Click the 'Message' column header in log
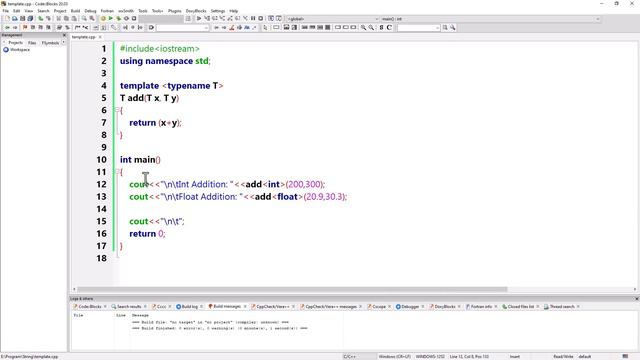Screen dimensions: 640x360 pos(140,316)
